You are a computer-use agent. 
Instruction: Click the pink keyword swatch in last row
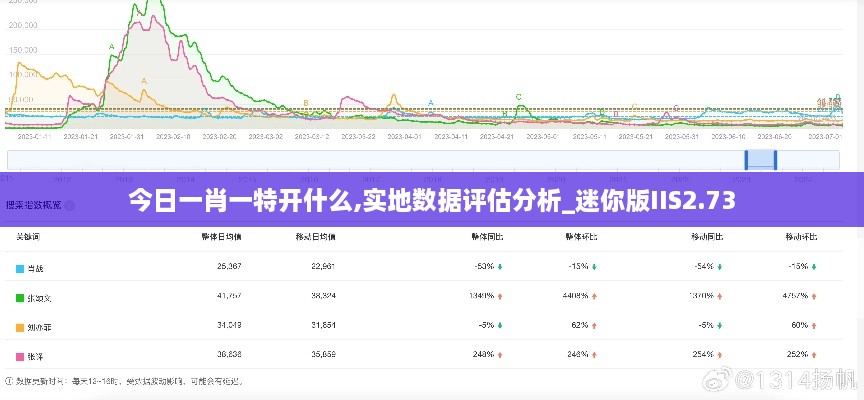(20, 356)
